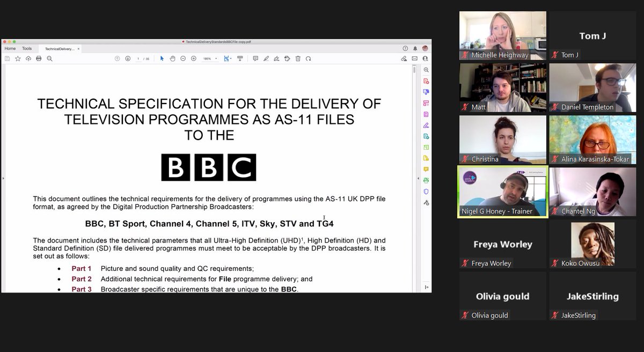Open the Protect shield side tool
Screen dimensions: 644x352
[x=426, y=191]
